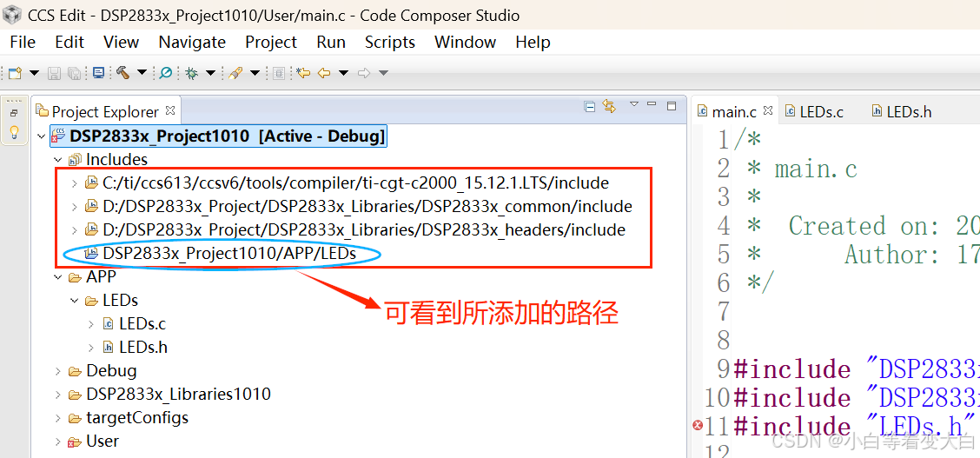Image resolution: width=980 pixels, height=458 pixels.
Task: Select the Includes tree item
Action: coord(108,160)
